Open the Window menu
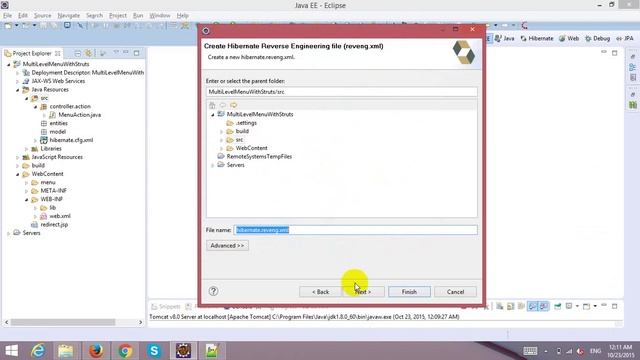This screenshot has height=360, width=640. [160, 16]
